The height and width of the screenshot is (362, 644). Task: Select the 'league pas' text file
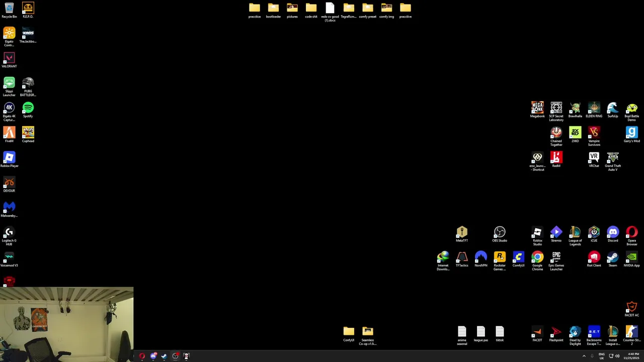[x=481, y=334]
